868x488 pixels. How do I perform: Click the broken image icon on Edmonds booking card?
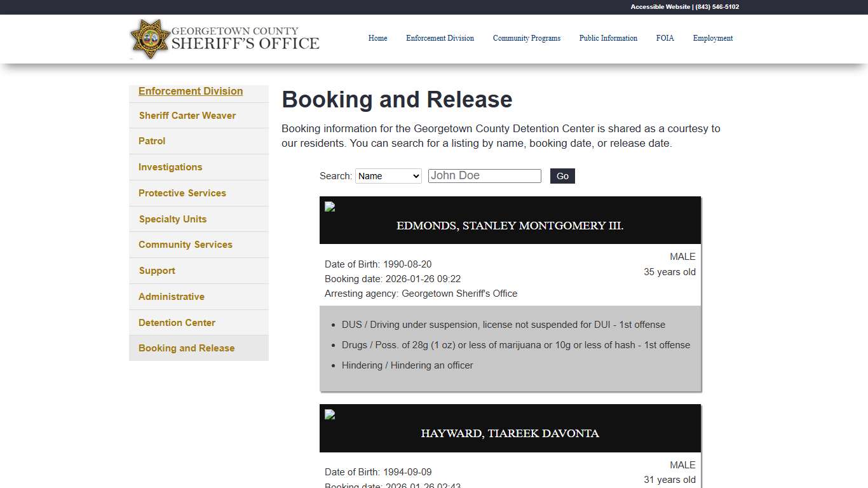[329, 207]
